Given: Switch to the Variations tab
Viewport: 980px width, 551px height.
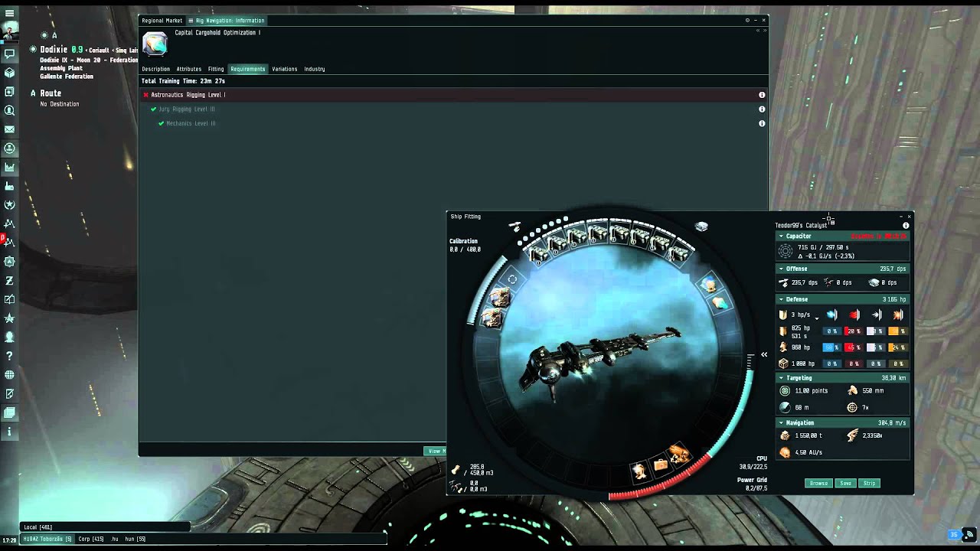Looking at the screenshot, I should 284,69.
